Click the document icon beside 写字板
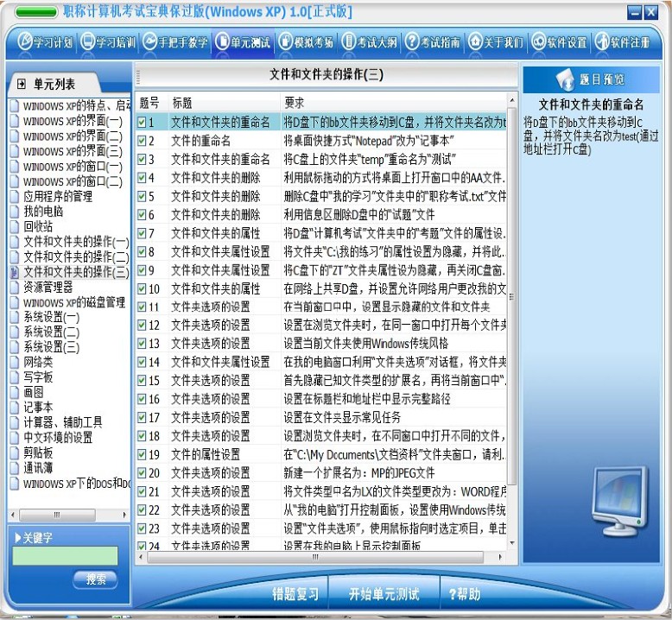 (x=15, y=377)
